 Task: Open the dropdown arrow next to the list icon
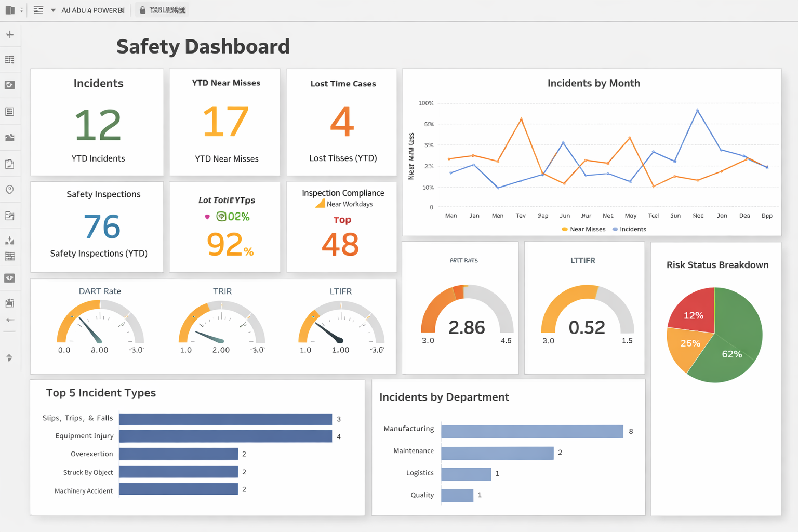(54, 9)
